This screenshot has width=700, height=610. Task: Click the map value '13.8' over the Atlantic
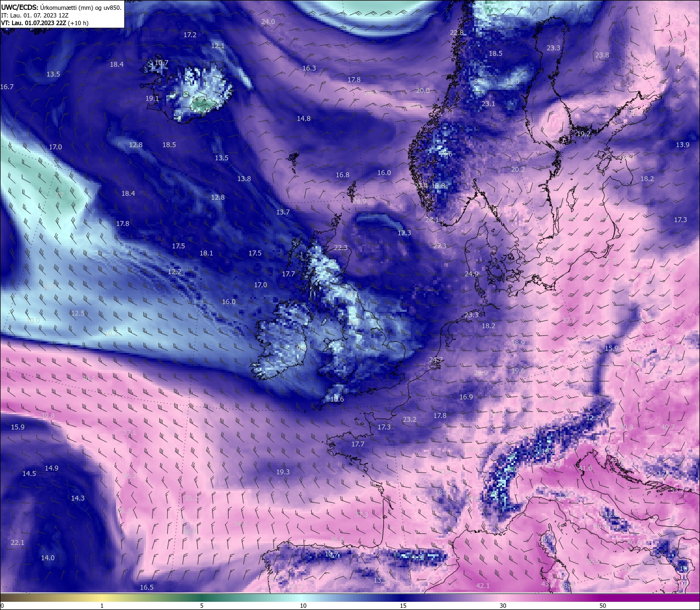click(x=244, y=179)
